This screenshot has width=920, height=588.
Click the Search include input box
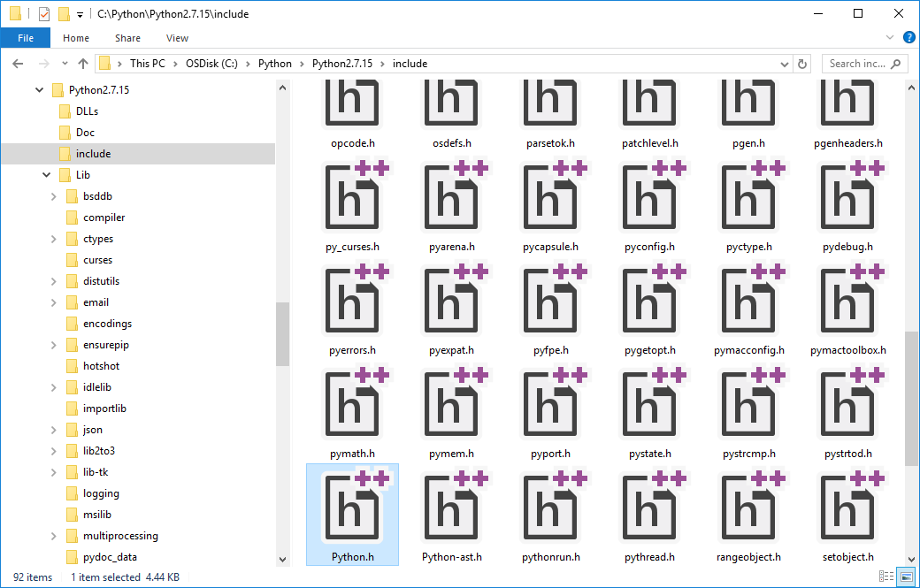[x=863, y=64]
